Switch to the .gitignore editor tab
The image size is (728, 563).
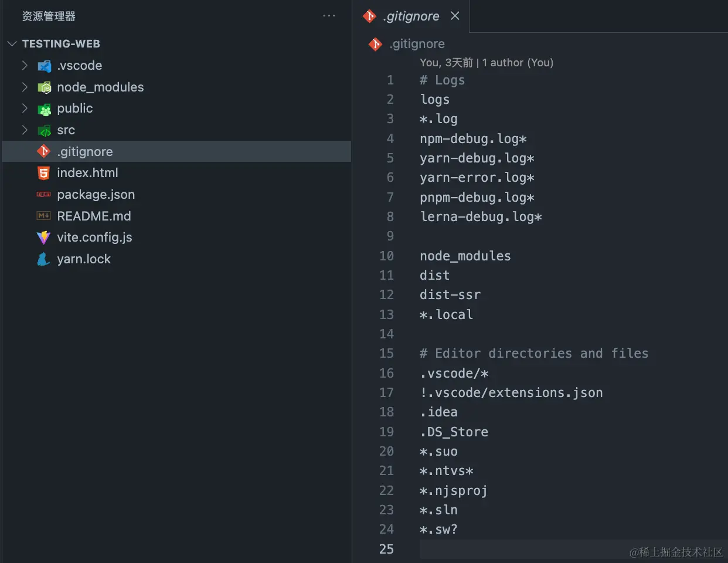click(x=411, y=16)
